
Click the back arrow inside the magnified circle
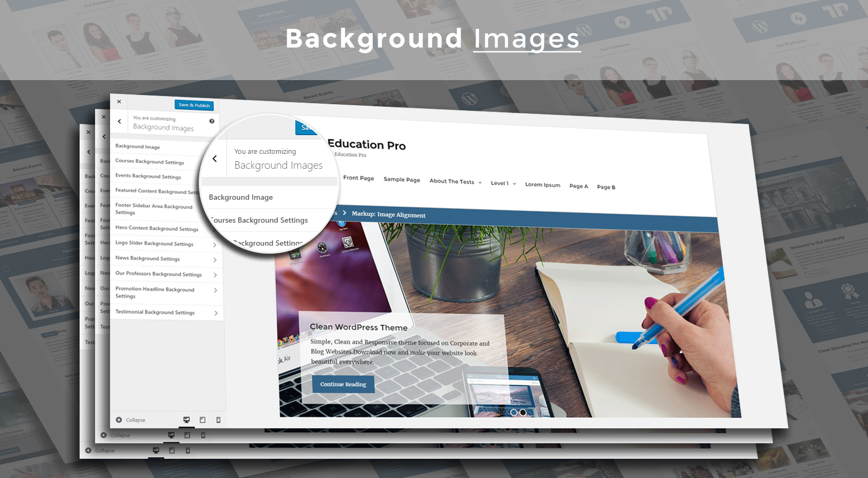[x=215, y=159]
